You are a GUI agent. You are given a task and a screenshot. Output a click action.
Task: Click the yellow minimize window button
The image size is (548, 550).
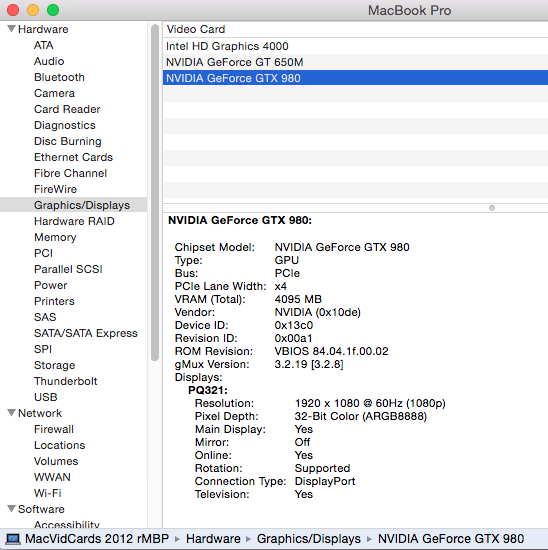[x=33, y=10]
